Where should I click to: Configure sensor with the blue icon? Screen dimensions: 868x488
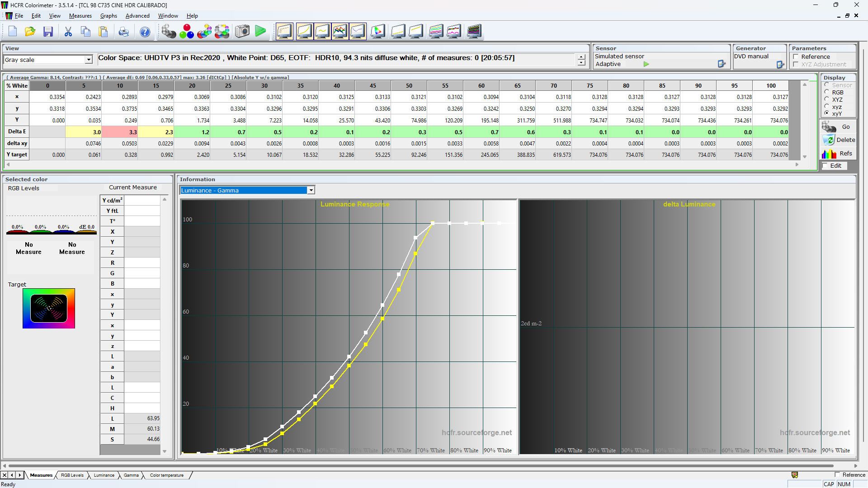[x=722, y=64]
